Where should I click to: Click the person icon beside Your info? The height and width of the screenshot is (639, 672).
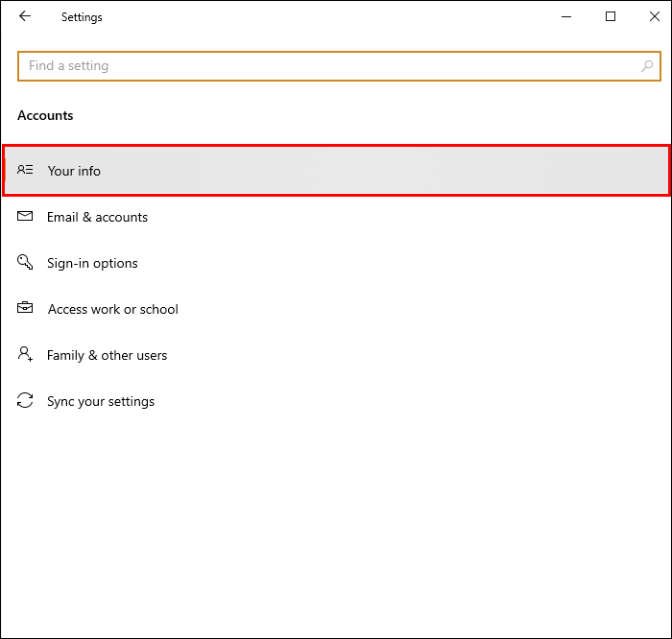pos(25,171)
